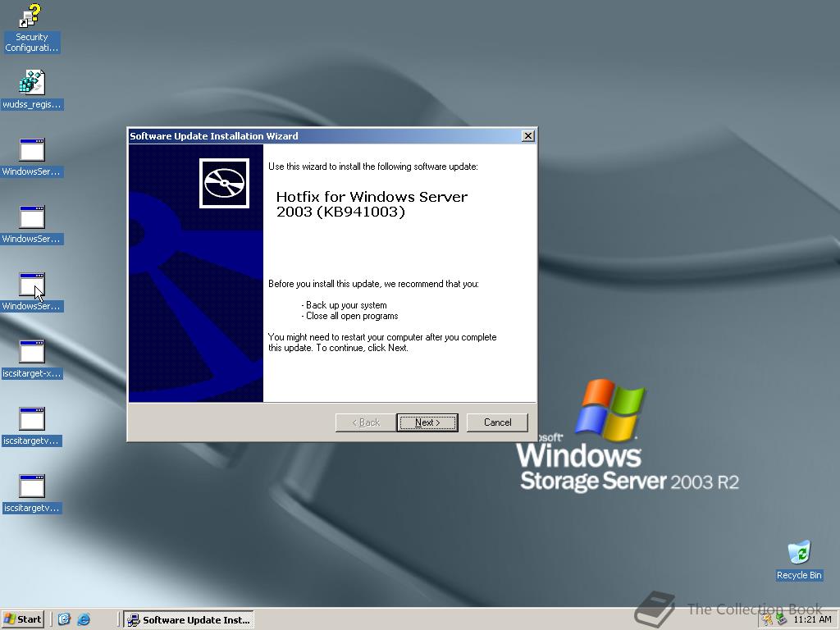Select the iscsitarget-x desktop icon
The width and height of the screenshot is (840, 630).
[32, 359]
